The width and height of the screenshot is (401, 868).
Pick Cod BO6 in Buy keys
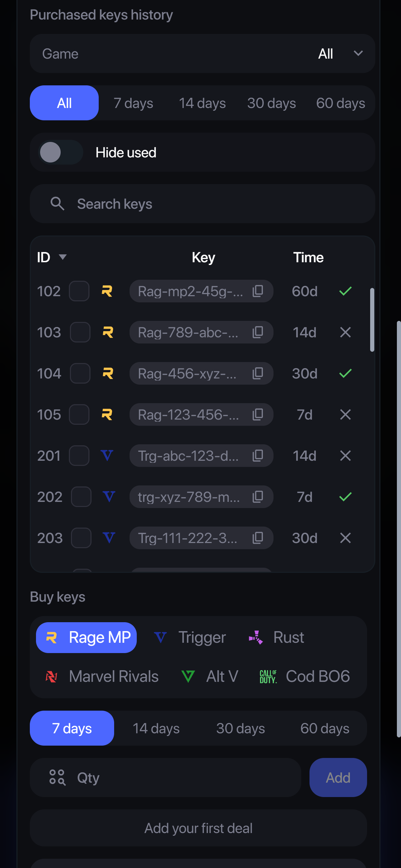[305, 676]
